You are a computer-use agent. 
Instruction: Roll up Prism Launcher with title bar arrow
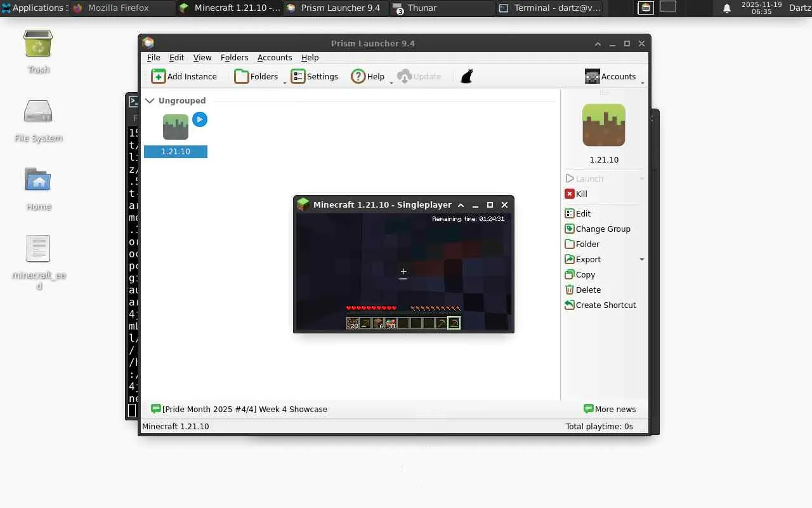598,43
